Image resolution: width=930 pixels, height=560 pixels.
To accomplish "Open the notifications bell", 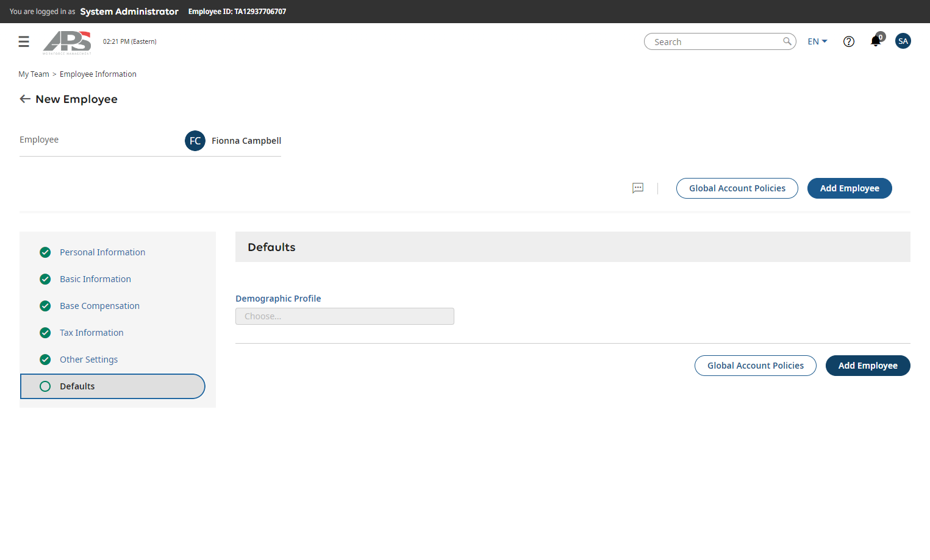I will [x=876, y=41].
